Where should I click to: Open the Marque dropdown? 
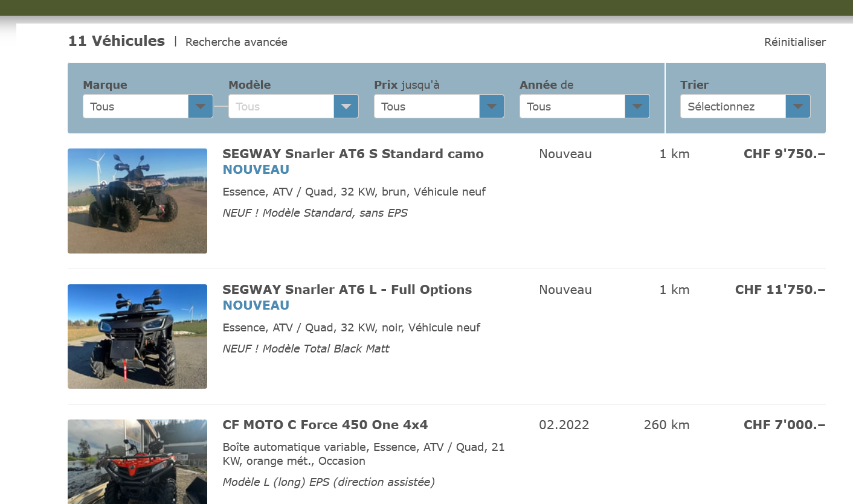click(147, 106)
